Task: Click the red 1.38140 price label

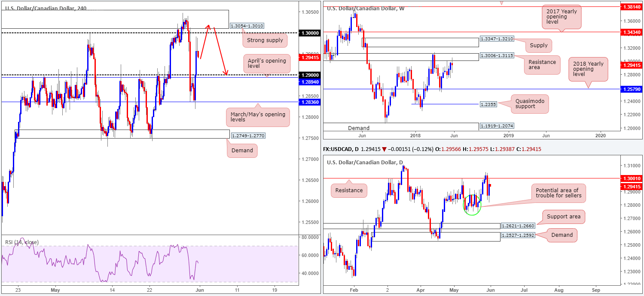Action: pos(632,7)
